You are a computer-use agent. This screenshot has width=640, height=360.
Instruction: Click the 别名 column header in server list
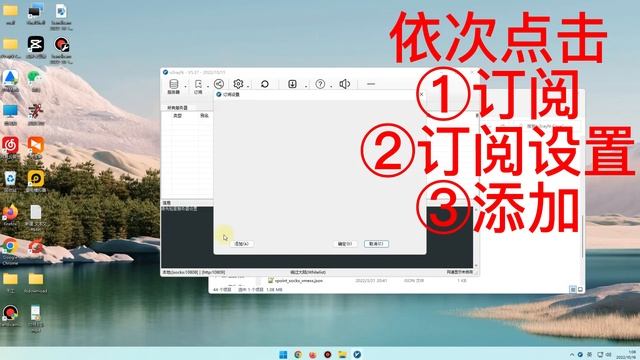(x=204, y=116)
